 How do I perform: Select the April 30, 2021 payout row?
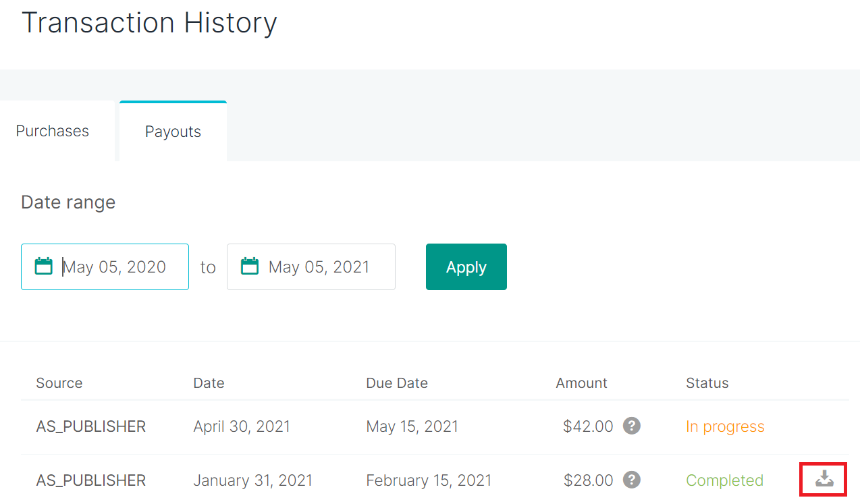tap(435, 426)
